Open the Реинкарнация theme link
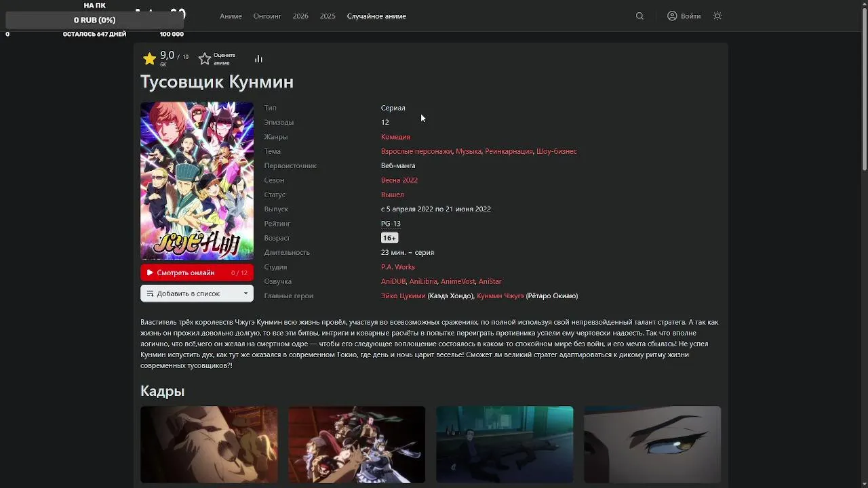Viewport: 868px width, 488px height. [x=509, y=151]
